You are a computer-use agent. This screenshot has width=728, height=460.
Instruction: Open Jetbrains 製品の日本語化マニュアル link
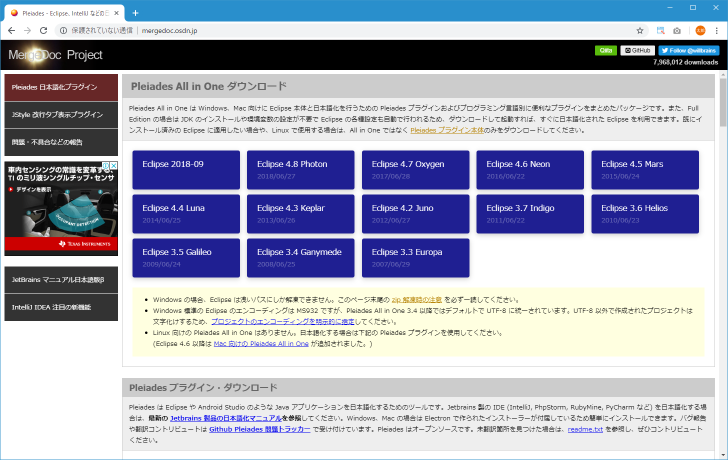point(226,418)
